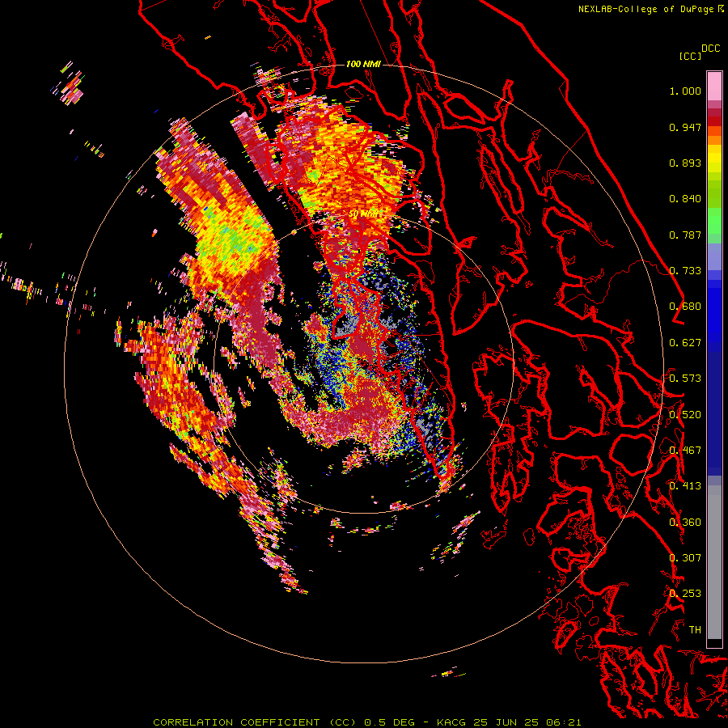Click the 0.573 scale value
This screenshot has width=728, height=728.
tap(685, 379)
